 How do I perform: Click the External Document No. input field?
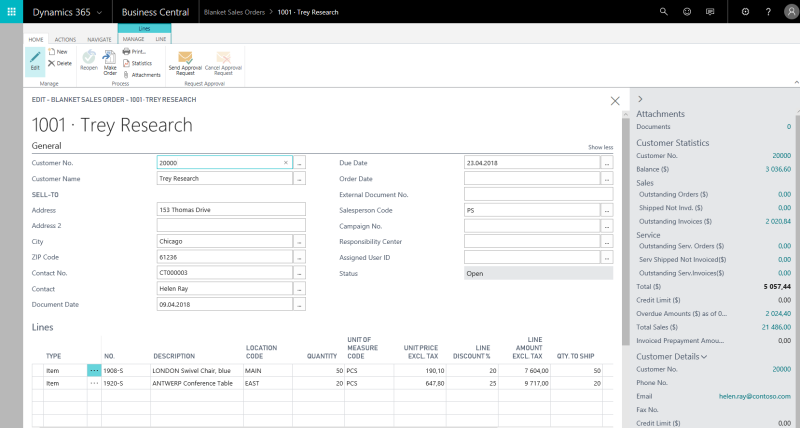(x=538, y=194)
